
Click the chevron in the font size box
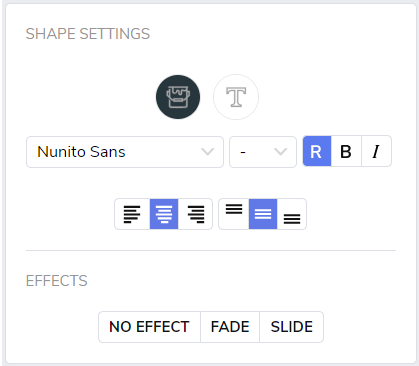tap(280, 152)
